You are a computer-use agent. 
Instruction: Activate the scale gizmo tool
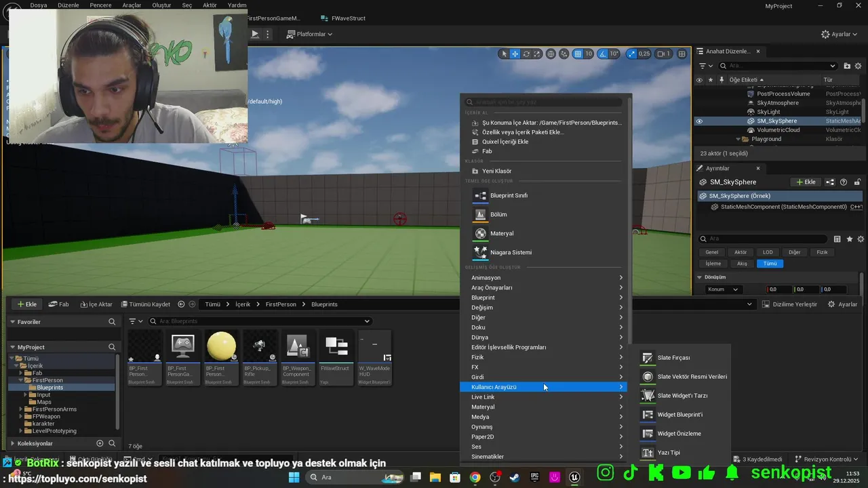(537, 54)
